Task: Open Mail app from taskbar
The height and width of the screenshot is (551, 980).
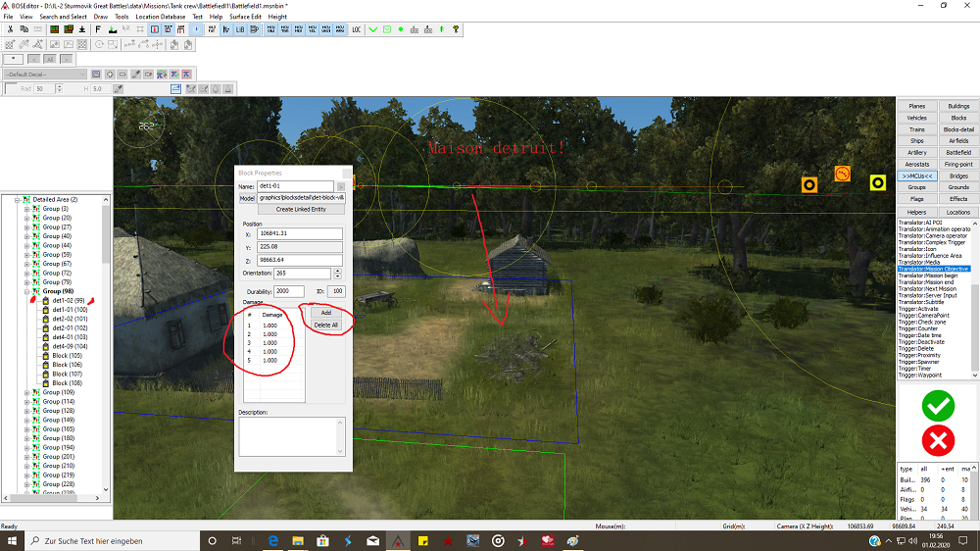Action: (373, 540)
